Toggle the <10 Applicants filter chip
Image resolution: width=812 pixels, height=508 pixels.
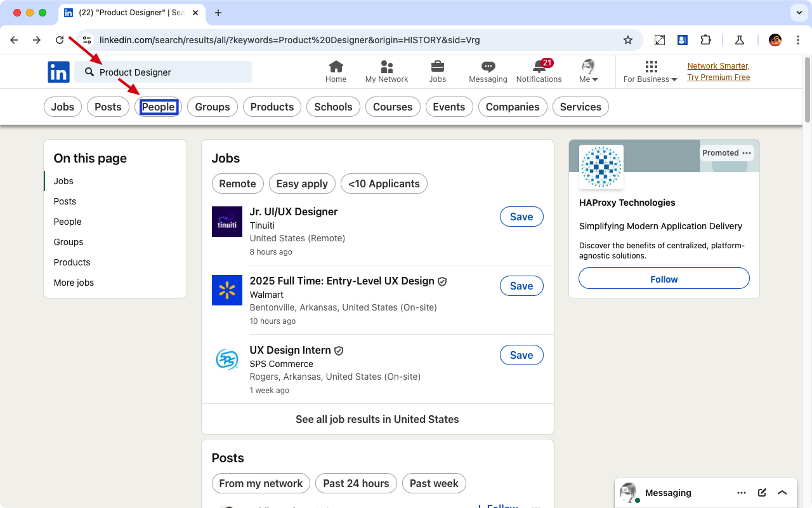pyautogui.click(x=384, y=184)
